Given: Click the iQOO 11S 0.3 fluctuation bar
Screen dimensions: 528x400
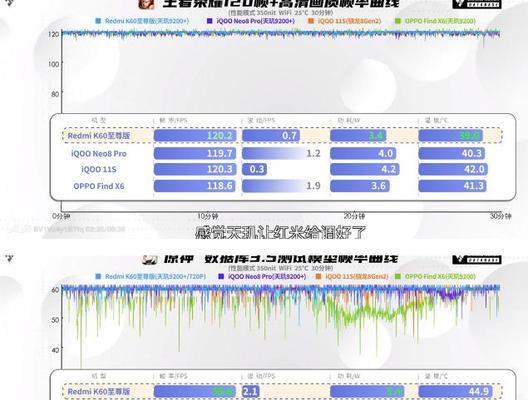Looking at the screenshot, I should click(x=254, y=169).
